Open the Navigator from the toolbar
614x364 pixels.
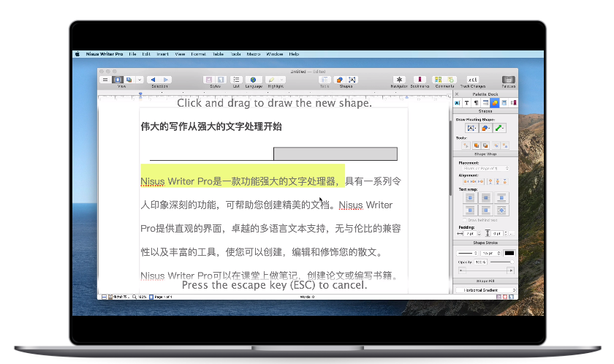tap(399, 80)
